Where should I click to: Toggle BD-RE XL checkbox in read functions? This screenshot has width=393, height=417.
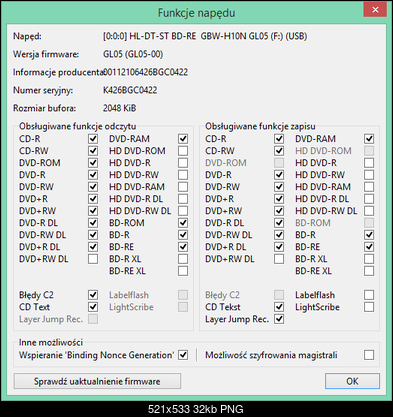[x=183, y=271]
